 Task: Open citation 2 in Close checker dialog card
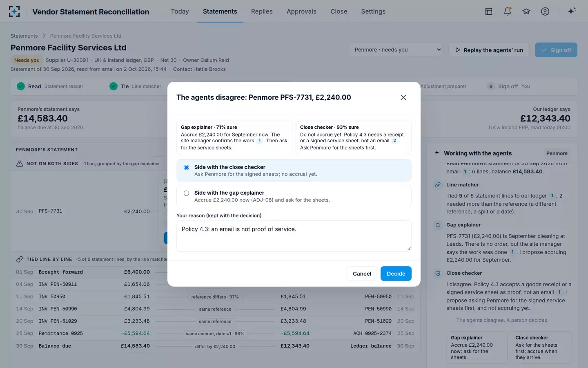(x=394, y=141)
